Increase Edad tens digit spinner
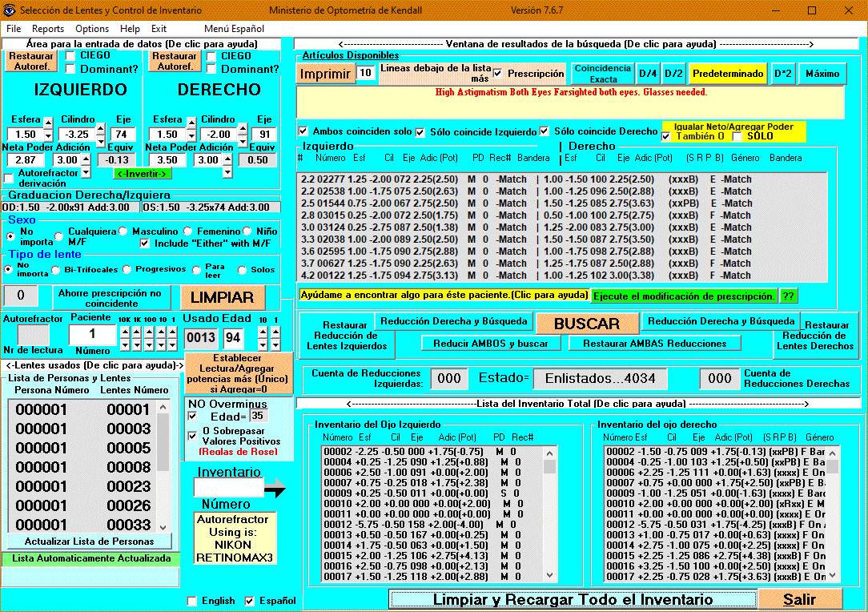The width and height of the screenshot is (868, 612). pyautogui.click(x=263, y=332)
